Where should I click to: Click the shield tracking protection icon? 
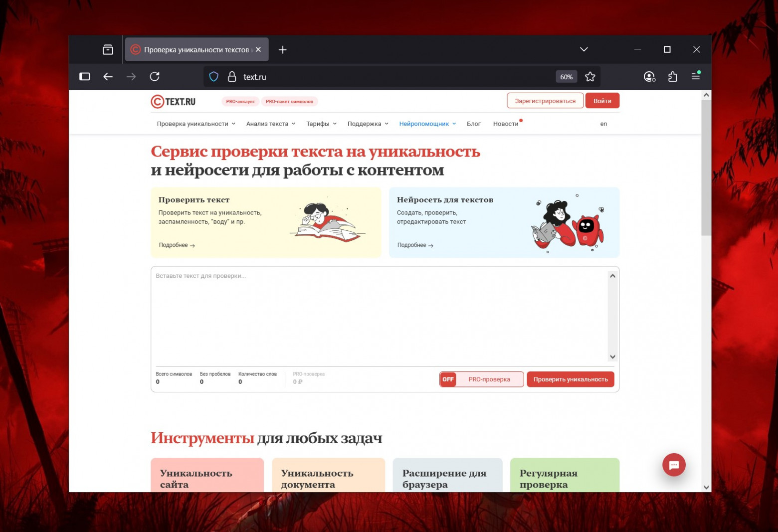tap(213, 76)
